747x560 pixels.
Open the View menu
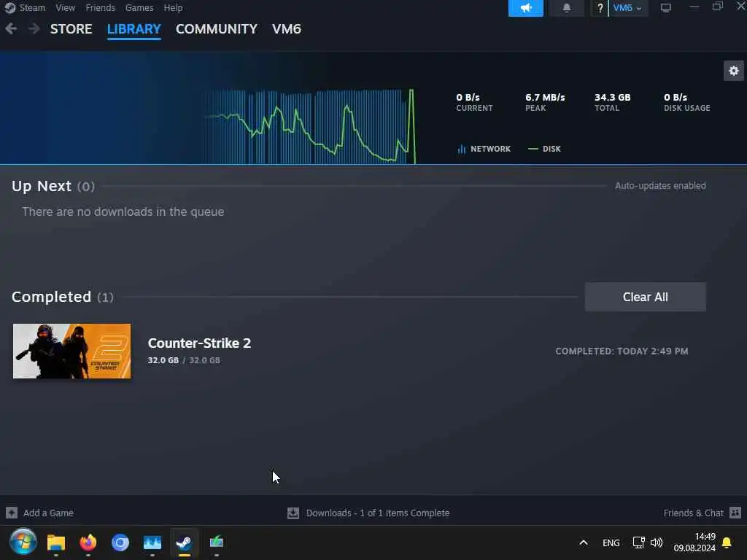[65, 7]
